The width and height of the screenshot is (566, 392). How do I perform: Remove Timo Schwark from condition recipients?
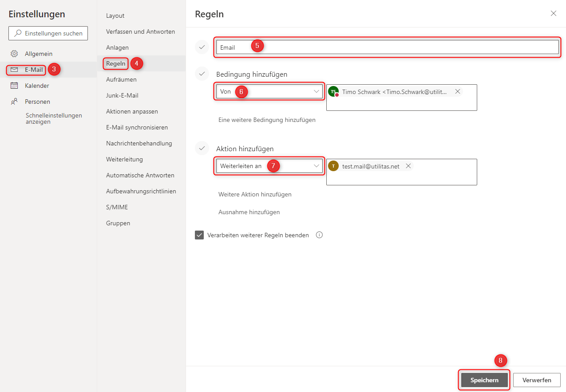click(x=457, y=91)
